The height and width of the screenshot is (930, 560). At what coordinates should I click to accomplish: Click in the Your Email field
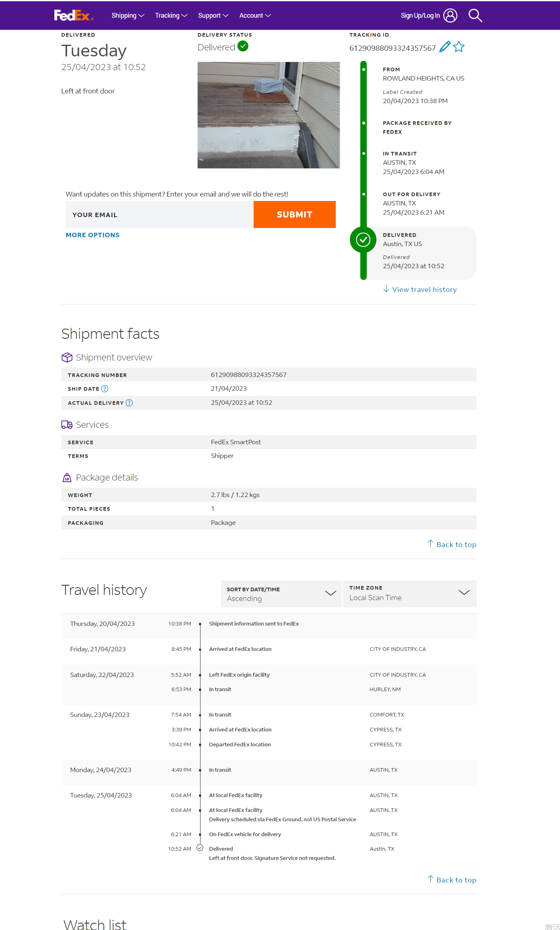(159, 215)
